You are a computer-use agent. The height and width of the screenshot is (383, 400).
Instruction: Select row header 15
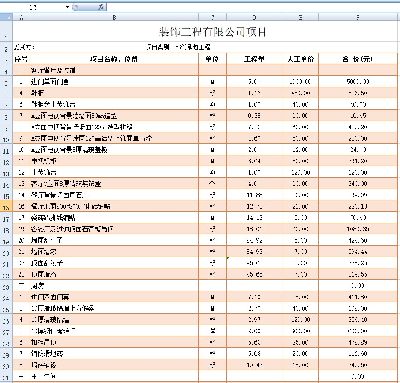pyautogui.click(x=6, y=196)
